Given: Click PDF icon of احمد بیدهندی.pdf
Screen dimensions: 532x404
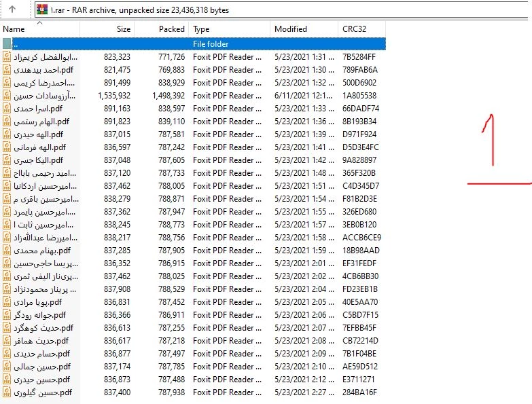Looking at the screenshot, I should click(x=7, y=70).
